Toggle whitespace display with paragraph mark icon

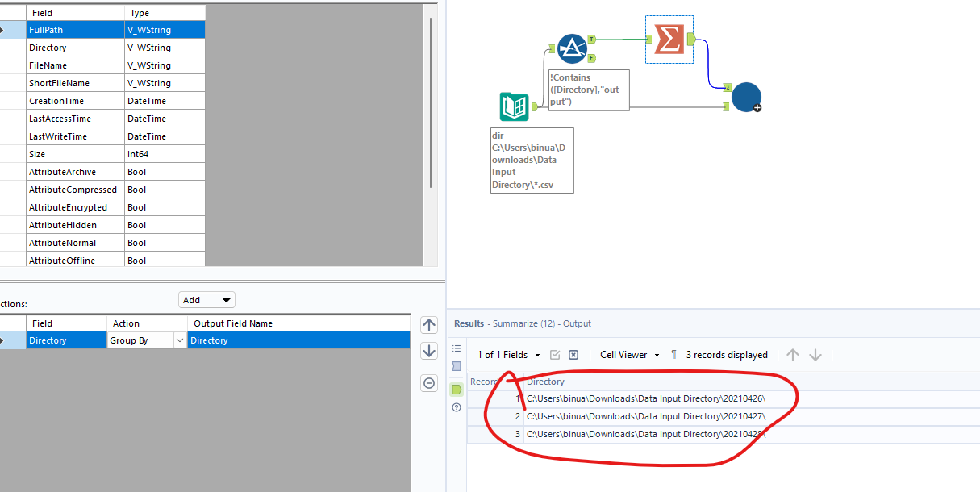click(673, 355)
